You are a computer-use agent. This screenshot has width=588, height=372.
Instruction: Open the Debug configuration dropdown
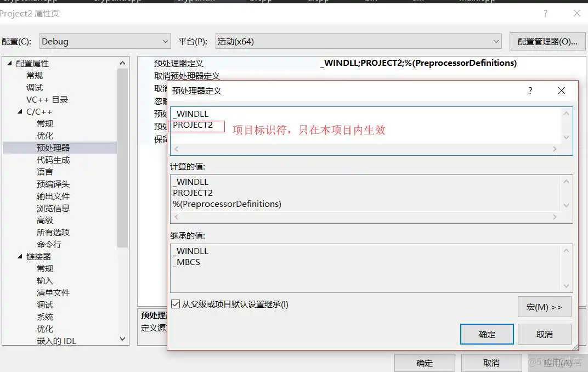click(165, 41)
